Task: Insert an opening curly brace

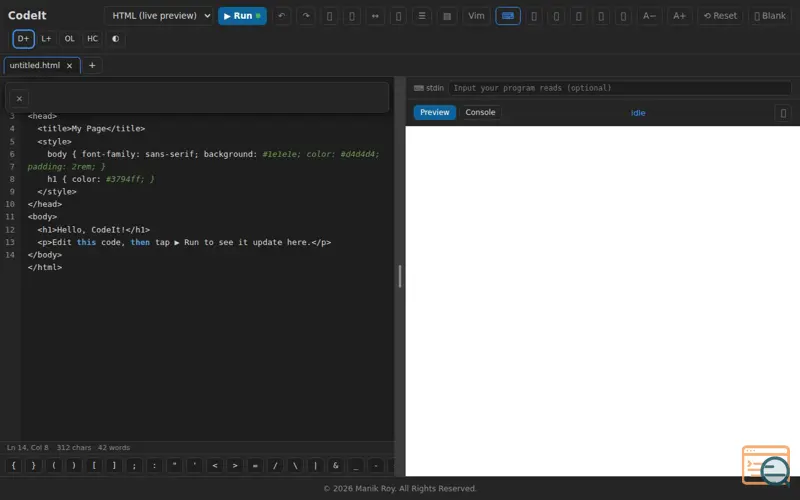Action: click(x=14, y=465)
